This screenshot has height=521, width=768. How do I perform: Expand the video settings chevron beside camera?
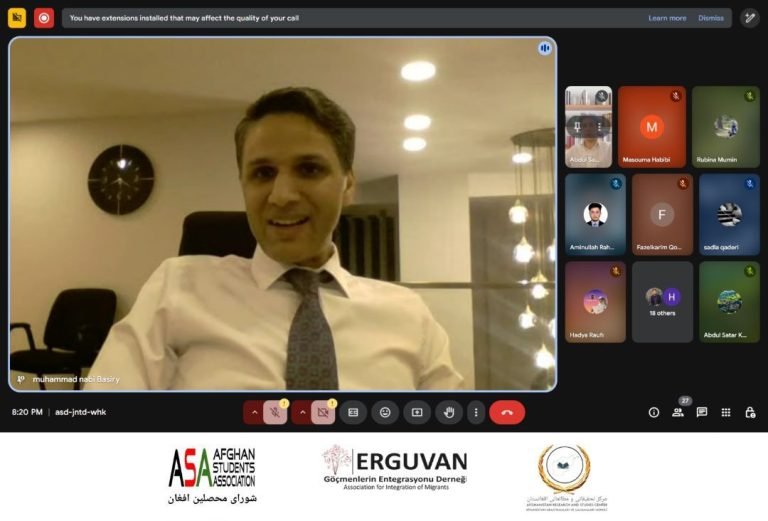(302, 412)
